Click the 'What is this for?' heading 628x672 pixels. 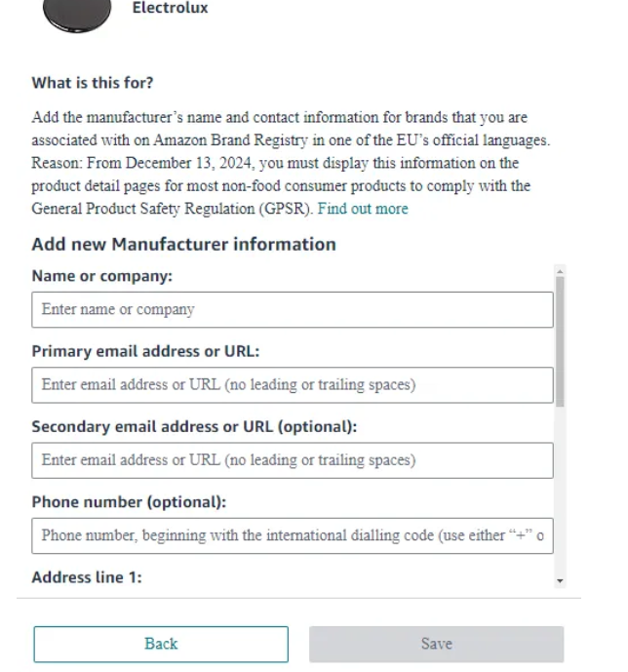92,83
